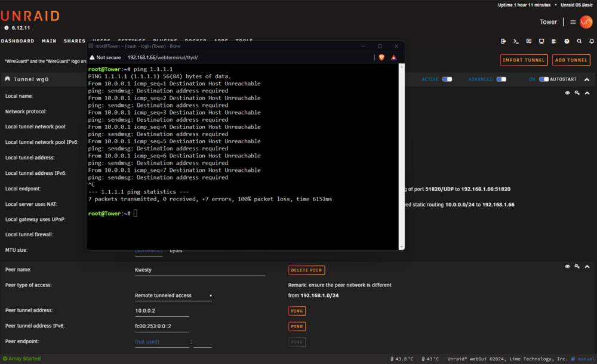Click the terminal scrollbar up arrow

pos(401,66)
